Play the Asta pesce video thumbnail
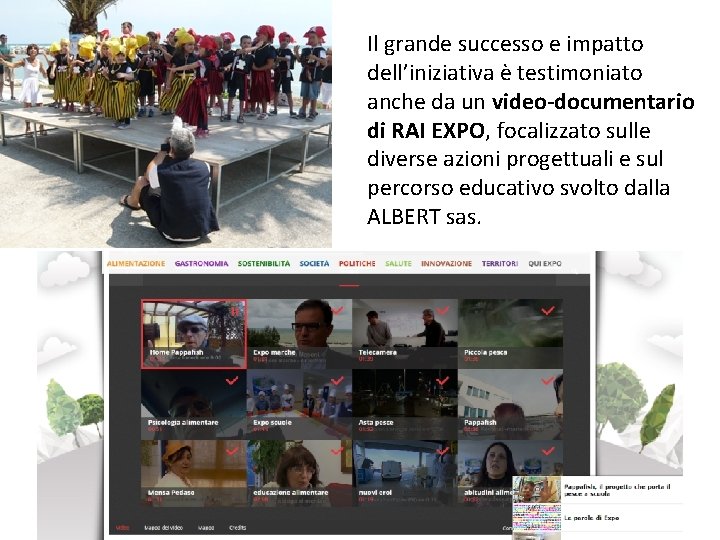Image resolution: width=720 pixels, height=540 pixels. click(405, 405)
